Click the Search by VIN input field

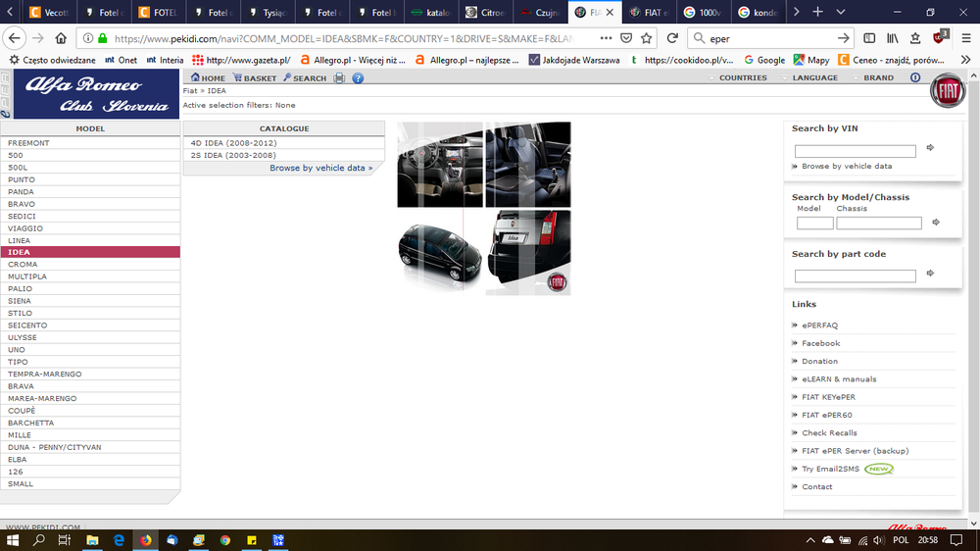[x=855, y=151]
